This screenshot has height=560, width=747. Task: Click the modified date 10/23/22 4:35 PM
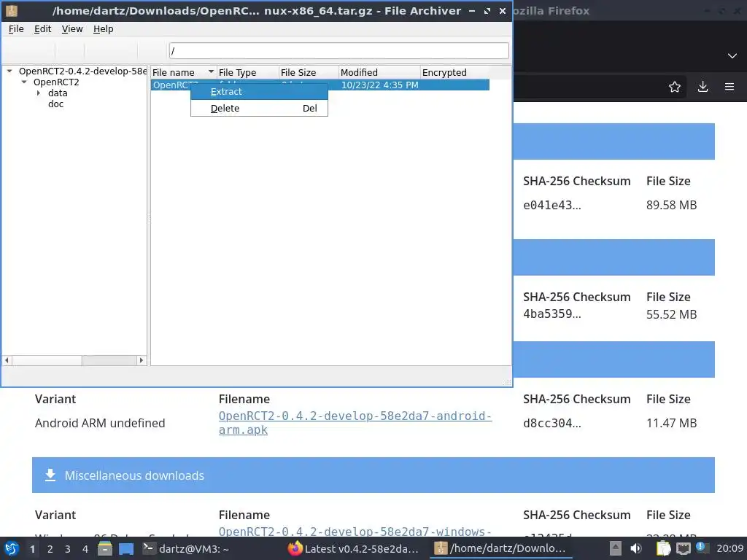[x=379, y=85]
